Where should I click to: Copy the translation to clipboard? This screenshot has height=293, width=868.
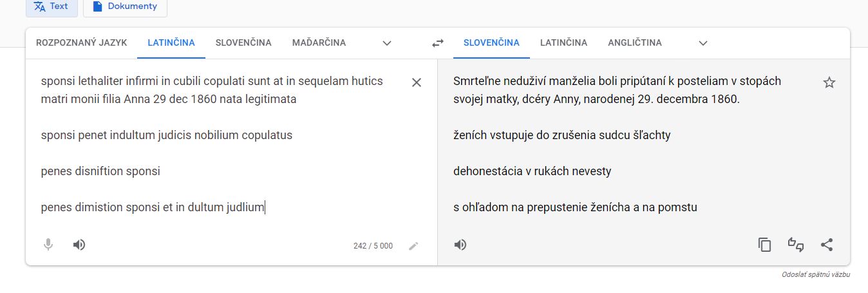click(764, 245)
